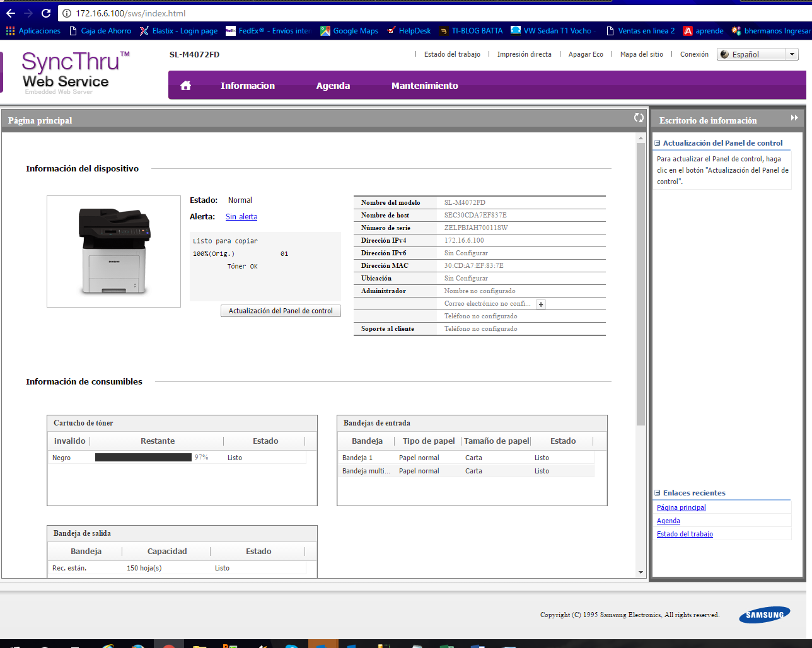Click the MAC address 30:CD:A7:EF:83:7E

click(x=473, y=265)
